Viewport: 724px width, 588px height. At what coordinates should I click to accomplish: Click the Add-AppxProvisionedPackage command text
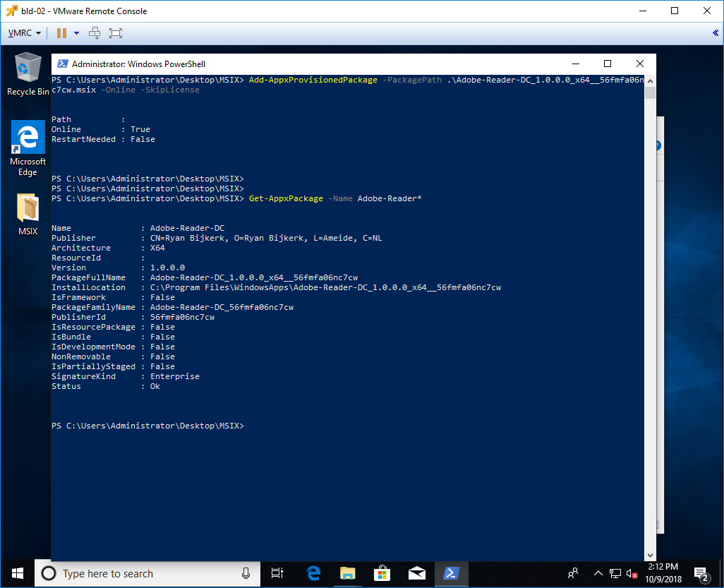click(x=313, y=80)
